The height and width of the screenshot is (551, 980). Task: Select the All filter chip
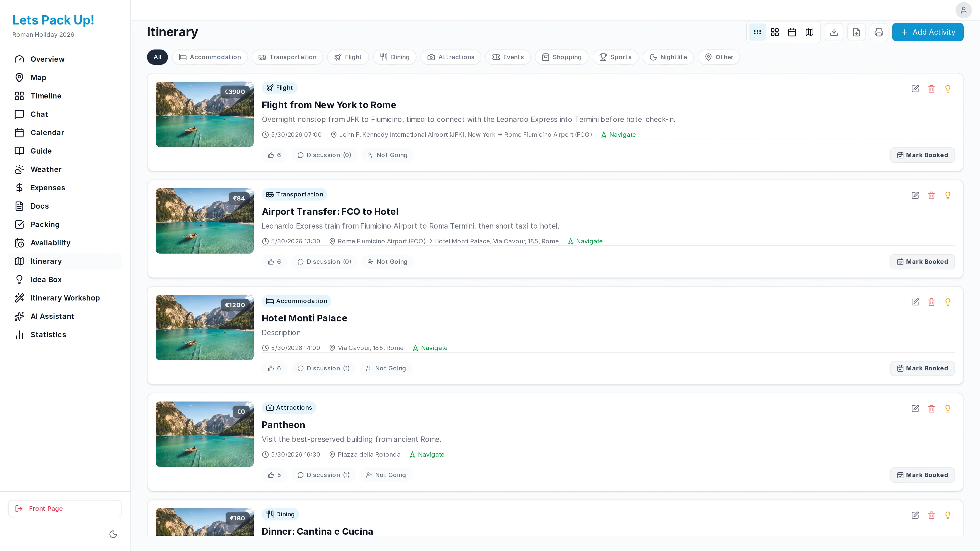(x=157, y=57)
